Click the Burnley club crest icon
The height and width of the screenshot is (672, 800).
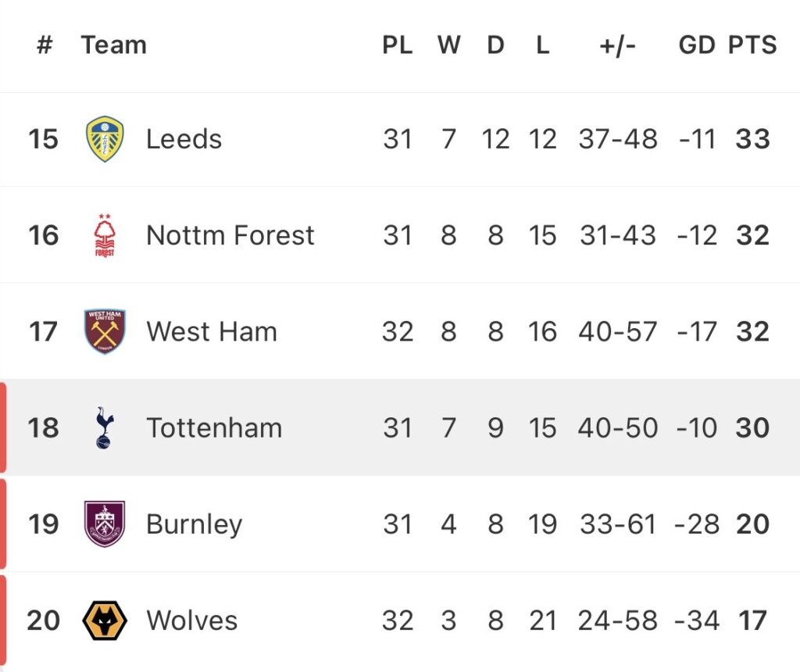coord(105,524)
